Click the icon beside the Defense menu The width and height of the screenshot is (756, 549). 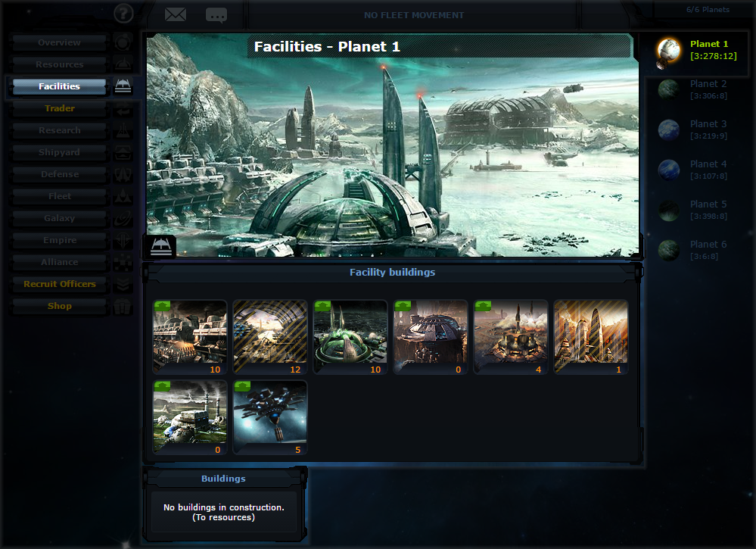123,174
